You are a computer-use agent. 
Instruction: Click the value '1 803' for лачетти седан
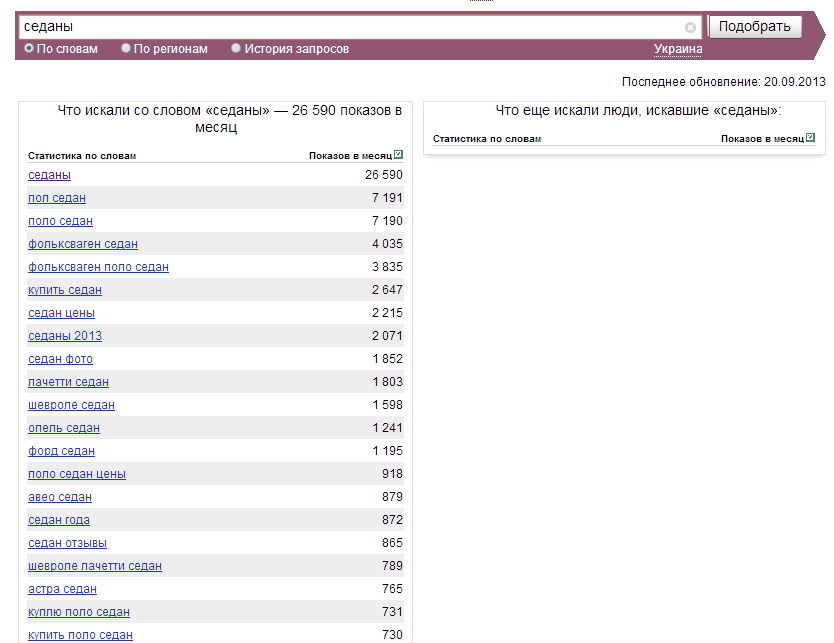tap(388, 382)
